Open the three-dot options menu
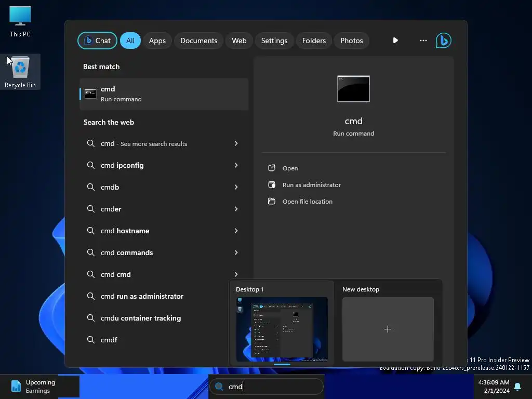Screen dimensions: 532x399 tap(423, 41)
